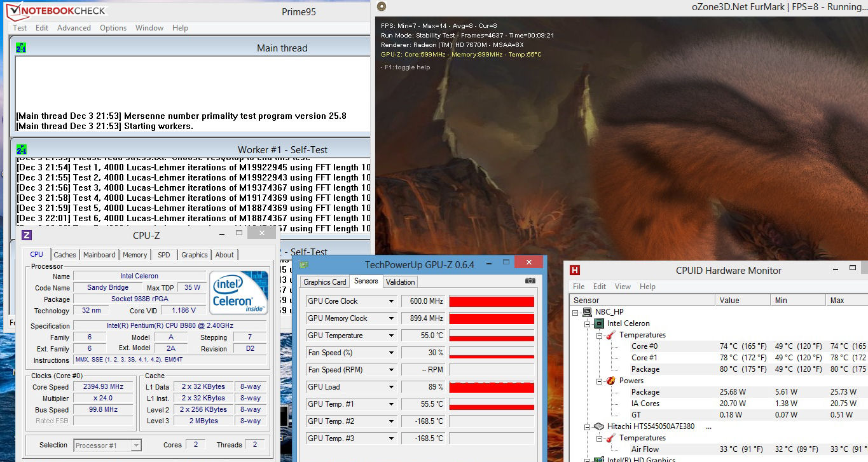The width and height of the screenshot is (868, 462).
Task: Open the File menu in Hardware Monitor
Action: pyautogui.click(x=579, y=287)
